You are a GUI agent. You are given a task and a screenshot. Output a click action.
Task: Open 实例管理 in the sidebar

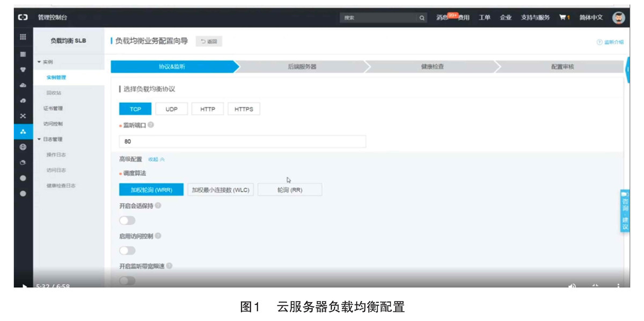(x=56, y=78)
